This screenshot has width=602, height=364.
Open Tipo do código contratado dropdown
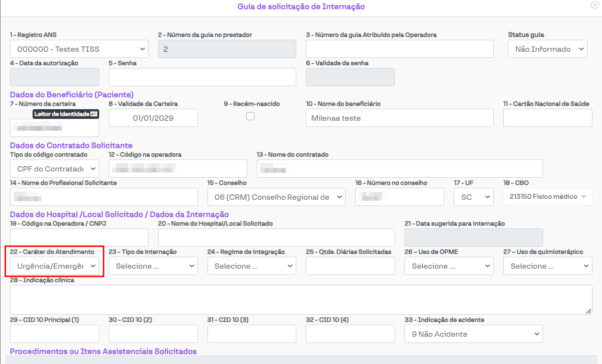[x=54, y=169]
